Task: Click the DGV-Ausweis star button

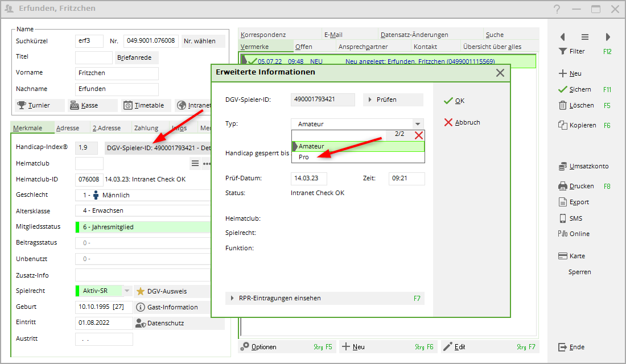Action: coord(141,291)
